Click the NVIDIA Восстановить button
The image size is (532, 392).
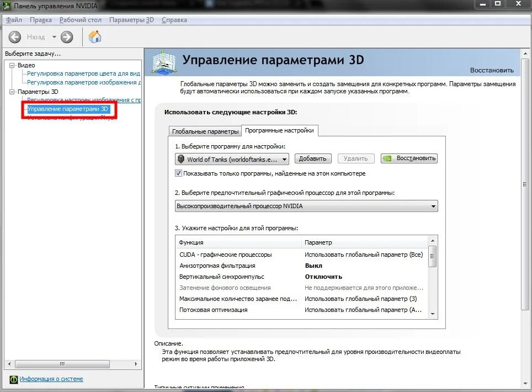[x=409, y=158]
